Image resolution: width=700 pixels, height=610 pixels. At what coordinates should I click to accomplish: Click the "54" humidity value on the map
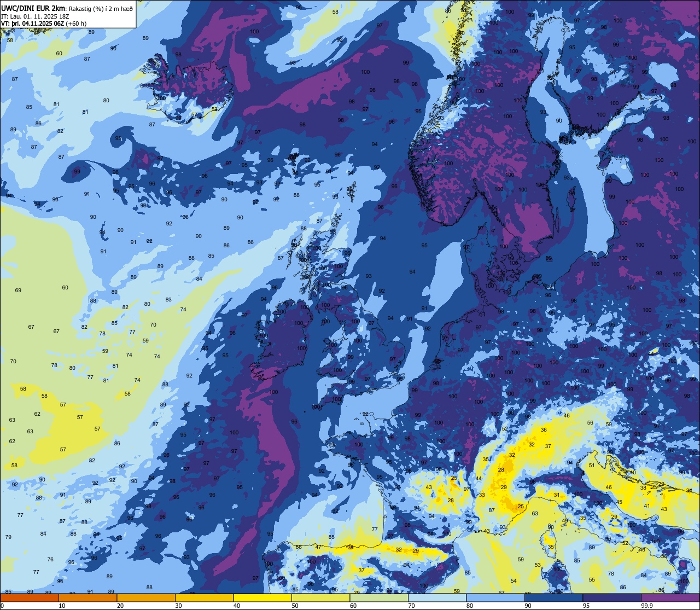tap(514, 580)
